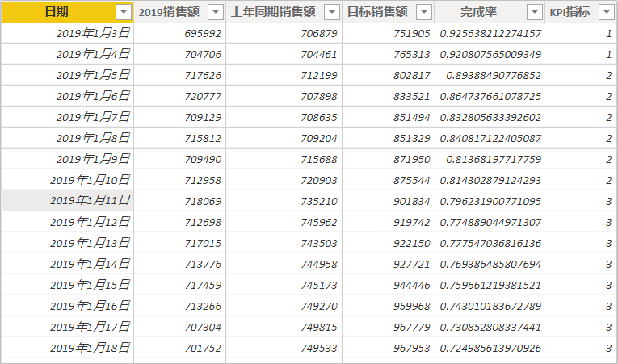The width and height of the screenshot is (618, 364).
Task: Click the 完成率 column header label
Action: pos(479,12)
